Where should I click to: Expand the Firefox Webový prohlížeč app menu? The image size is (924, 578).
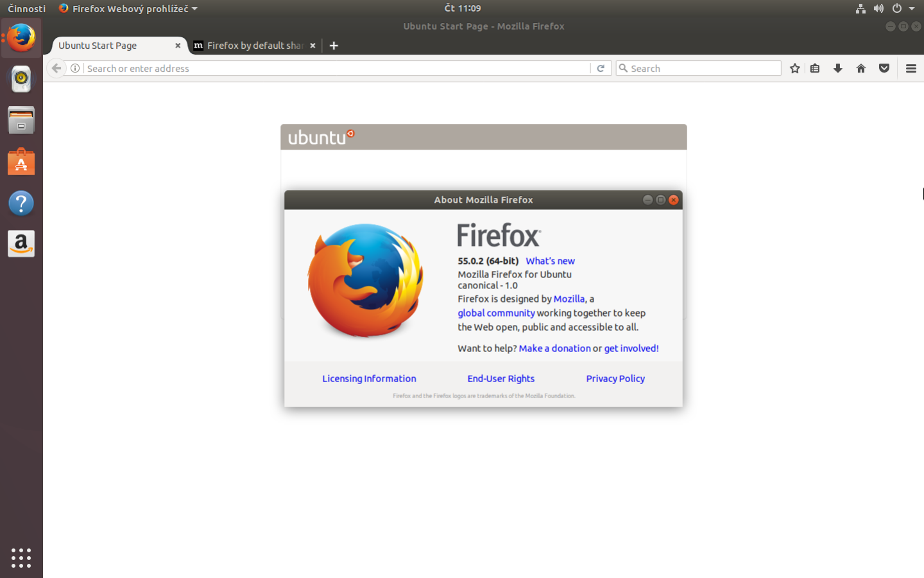point(126,8)
